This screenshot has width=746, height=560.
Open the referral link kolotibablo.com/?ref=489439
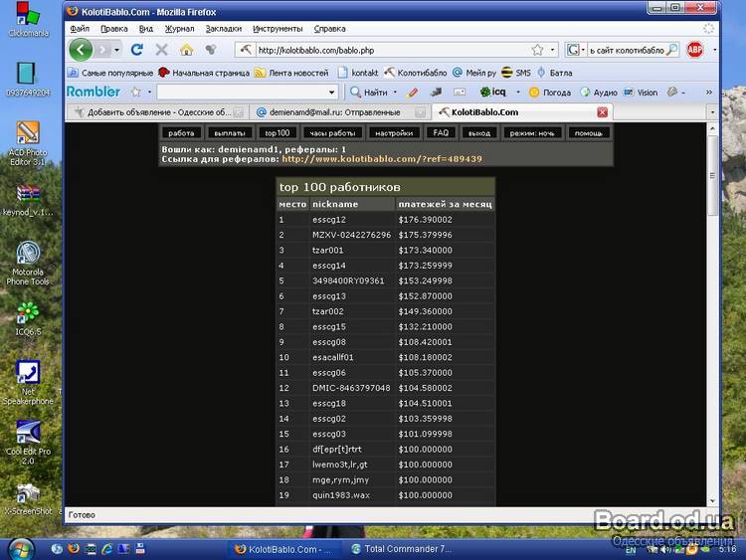click(382, 158)
